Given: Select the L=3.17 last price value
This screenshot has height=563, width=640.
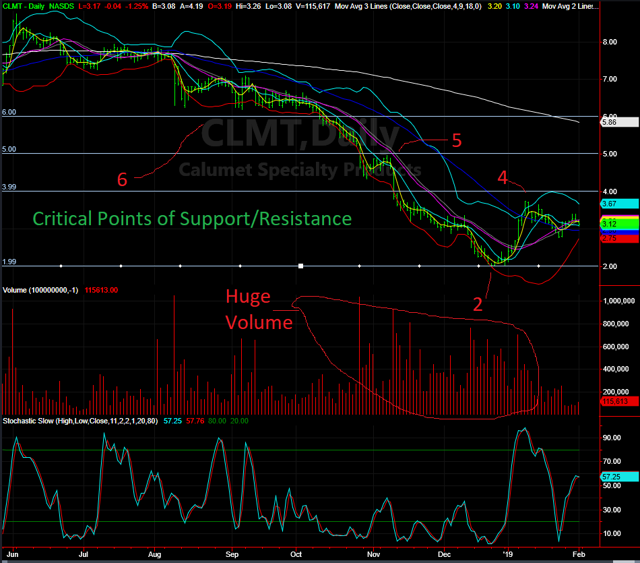Looking at the screenshot, I should (89, 6).
